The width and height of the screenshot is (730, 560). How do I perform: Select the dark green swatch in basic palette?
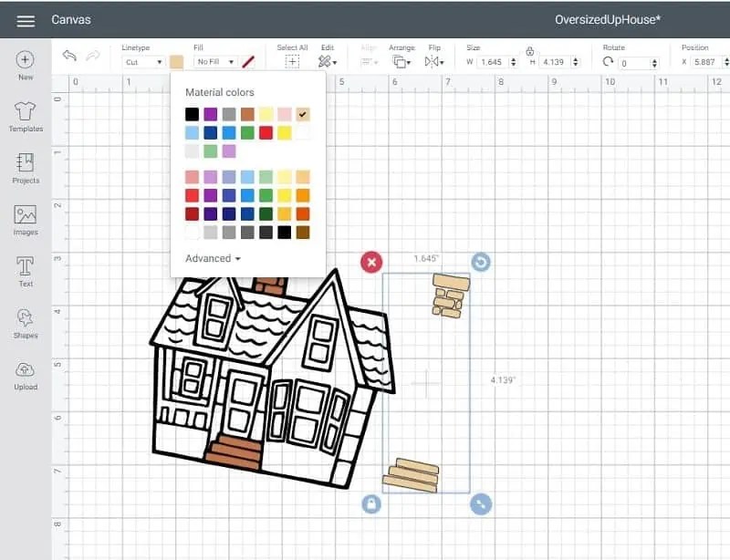click(x=266, y=214)
